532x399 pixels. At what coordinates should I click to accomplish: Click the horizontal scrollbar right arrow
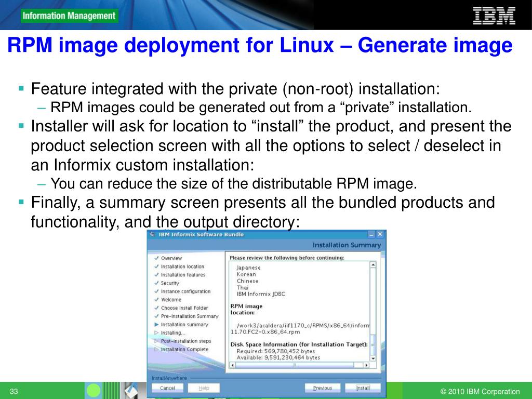click(366, 365)
